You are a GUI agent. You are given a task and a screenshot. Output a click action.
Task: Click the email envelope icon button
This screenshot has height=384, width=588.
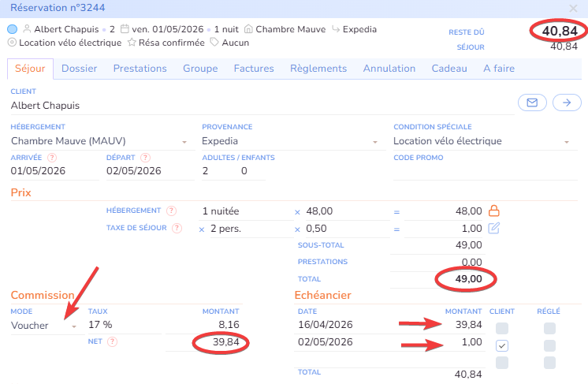coord(531,103)
